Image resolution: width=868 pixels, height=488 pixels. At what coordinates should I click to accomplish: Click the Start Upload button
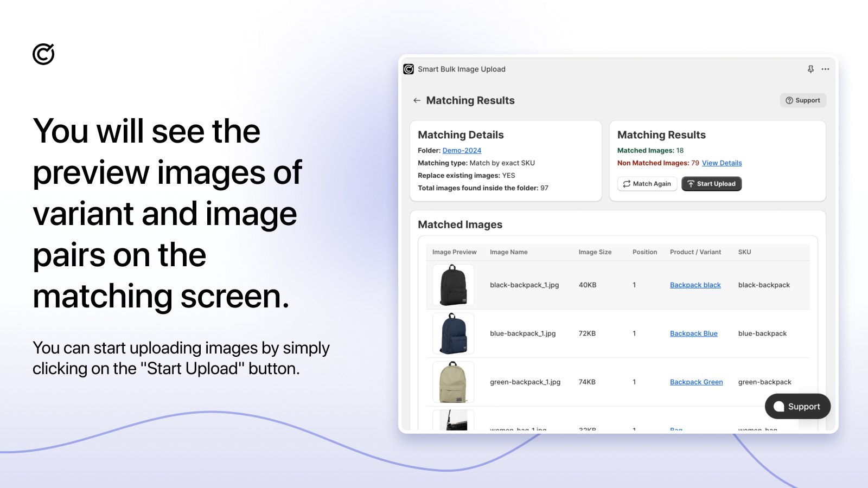point(711,184)
